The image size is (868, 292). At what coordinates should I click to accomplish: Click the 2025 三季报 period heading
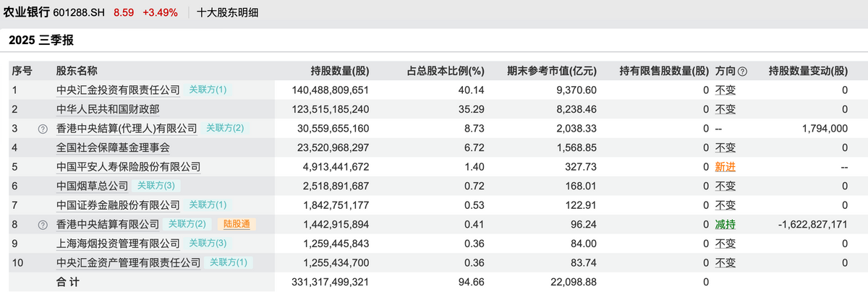(x=41, y=40)
